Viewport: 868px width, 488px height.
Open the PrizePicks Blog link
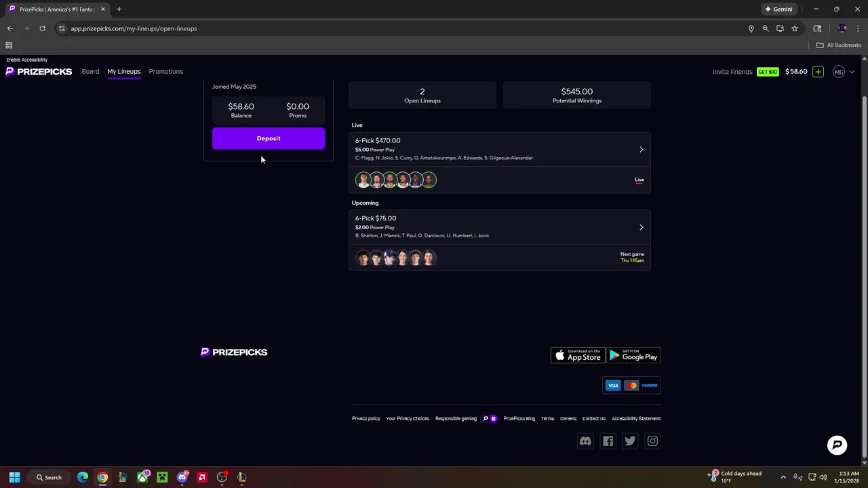coord(519,419)
